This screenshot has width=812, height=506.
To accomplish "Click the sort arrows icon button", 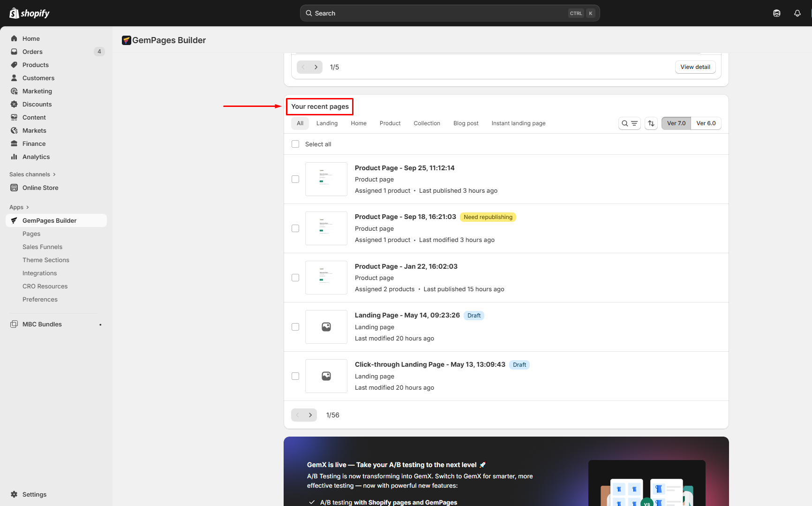I will pos(651,123).
